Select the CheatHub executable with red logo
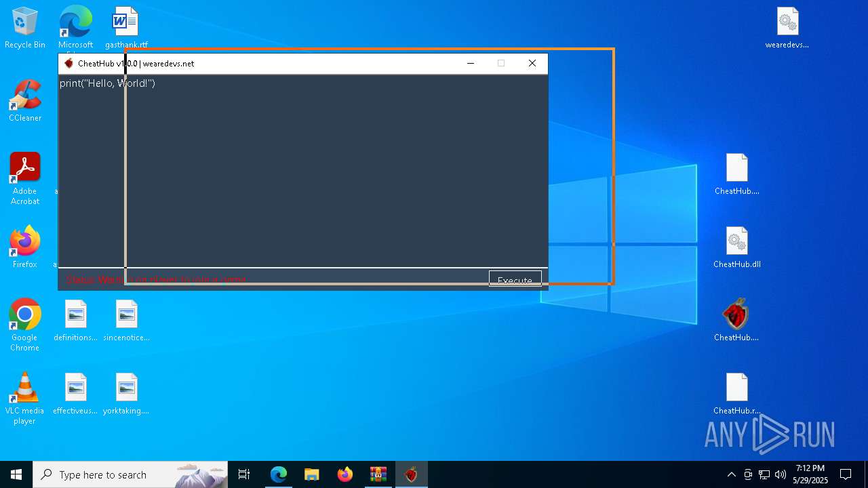 (736, 321)
